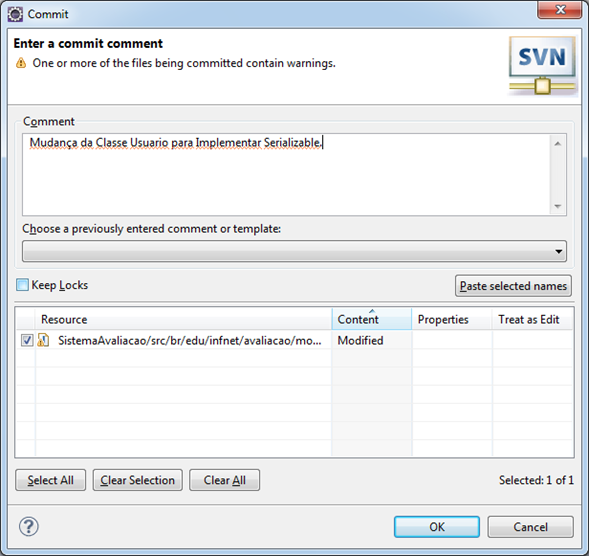Sort by the Content column header
This screenshot has height=556, width=589.
[x=372, y=319]
